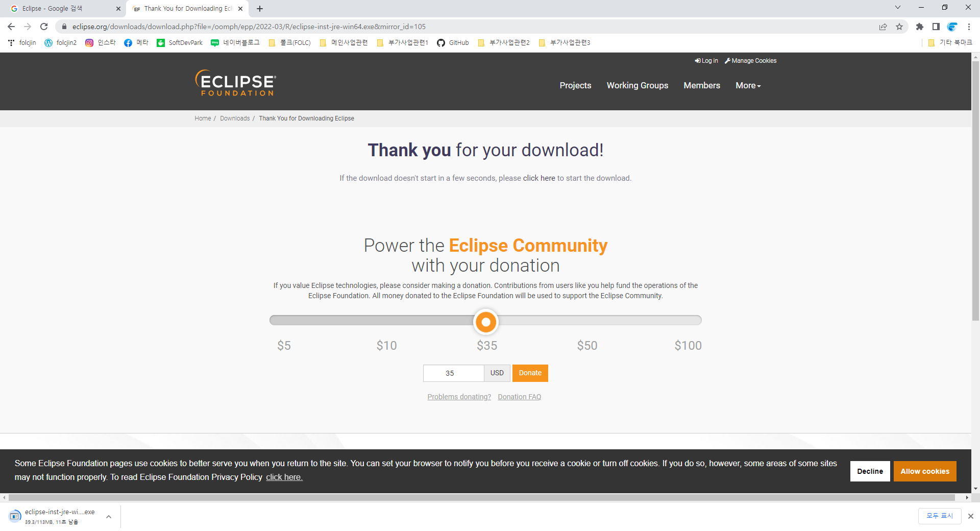Open the 부가사업관련2 bookmark folder

(504, 43)
